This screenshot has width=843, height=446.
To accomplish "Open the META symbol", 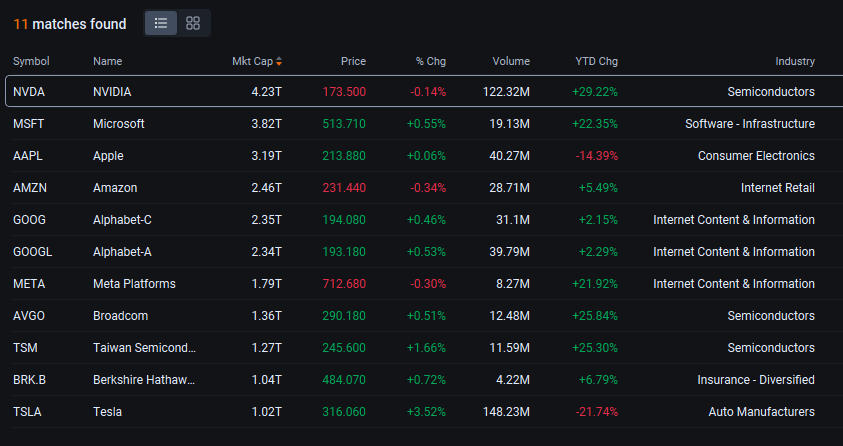I will tap(29, 284).
